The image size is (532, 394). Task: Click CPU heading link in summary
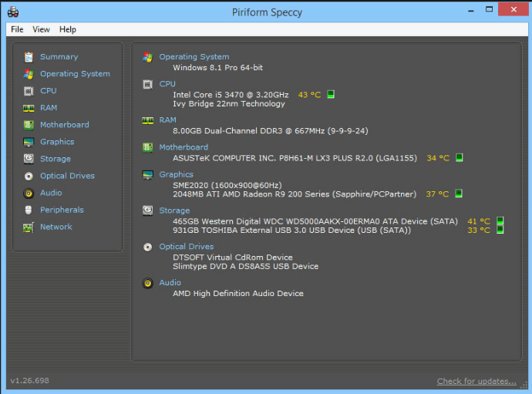167,84
